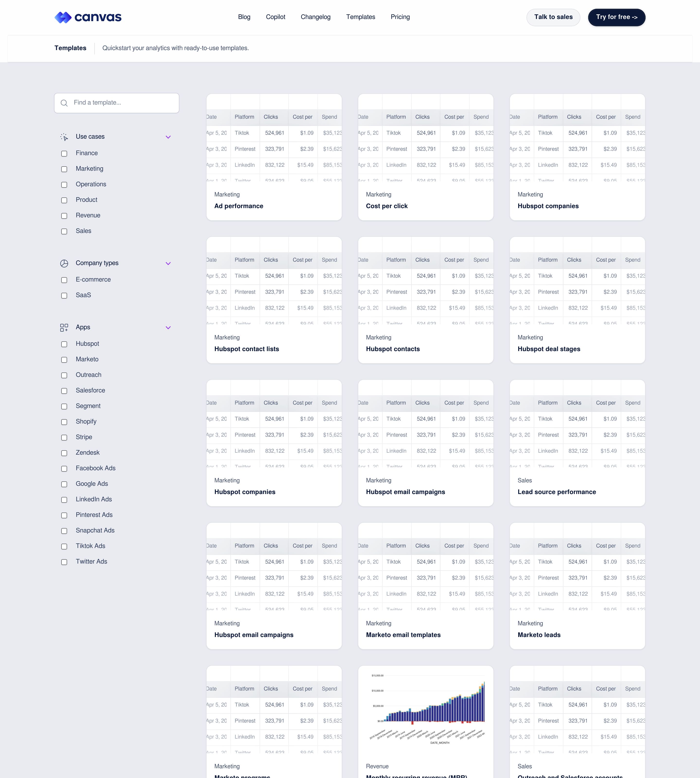Click the Canvas logo
The width and height of the screenshot is (700, 778).
coord(88,17)
